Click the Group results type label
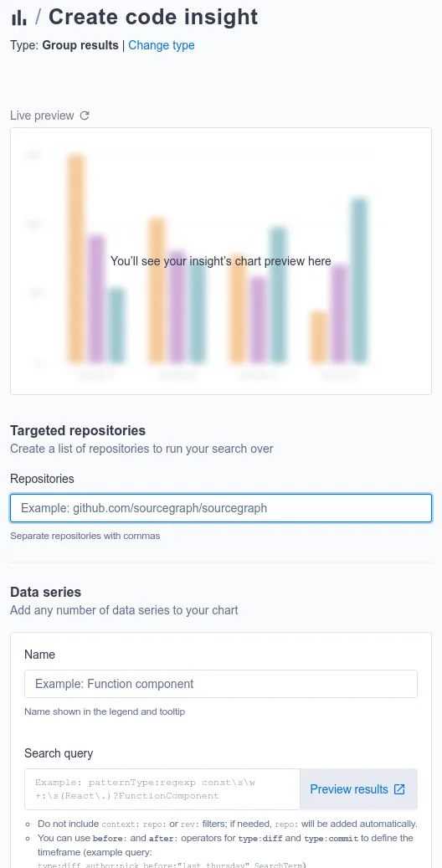This screenshot has height=868, width=442. (x=80, y=45)
